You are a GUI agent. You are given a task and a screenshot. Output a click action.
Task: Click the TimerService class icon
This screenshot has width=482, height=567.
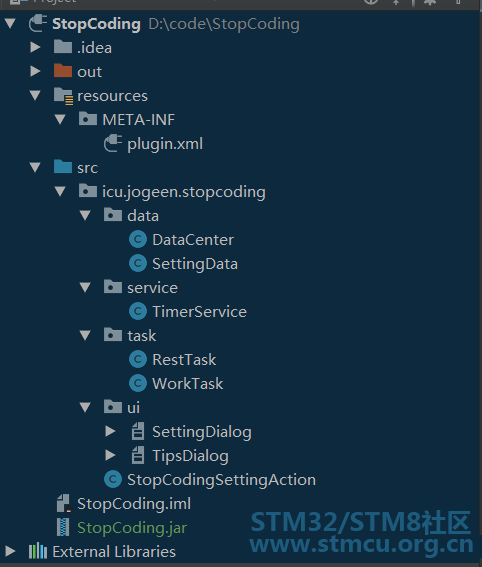pos(138,311)
